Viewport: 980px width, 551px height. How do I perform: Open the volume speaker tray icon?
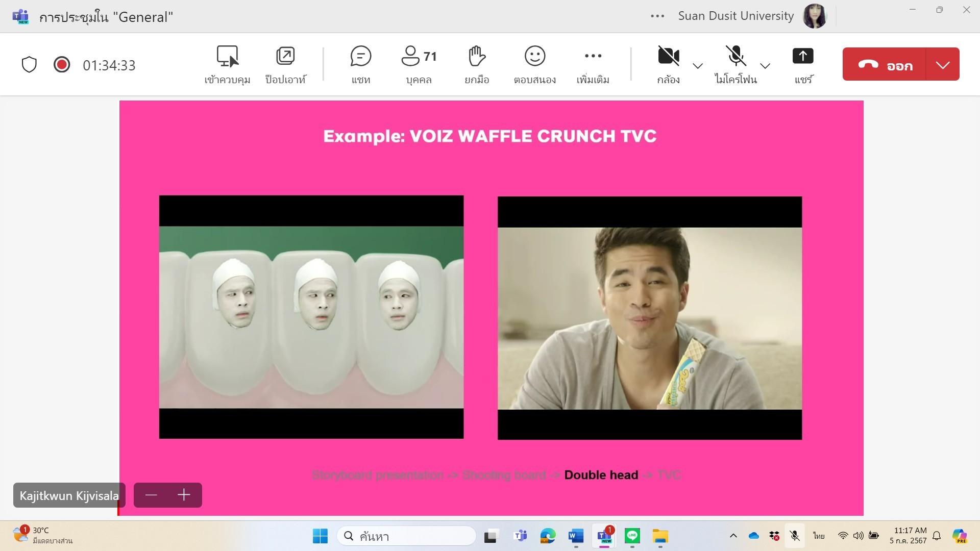coord(859,536)
